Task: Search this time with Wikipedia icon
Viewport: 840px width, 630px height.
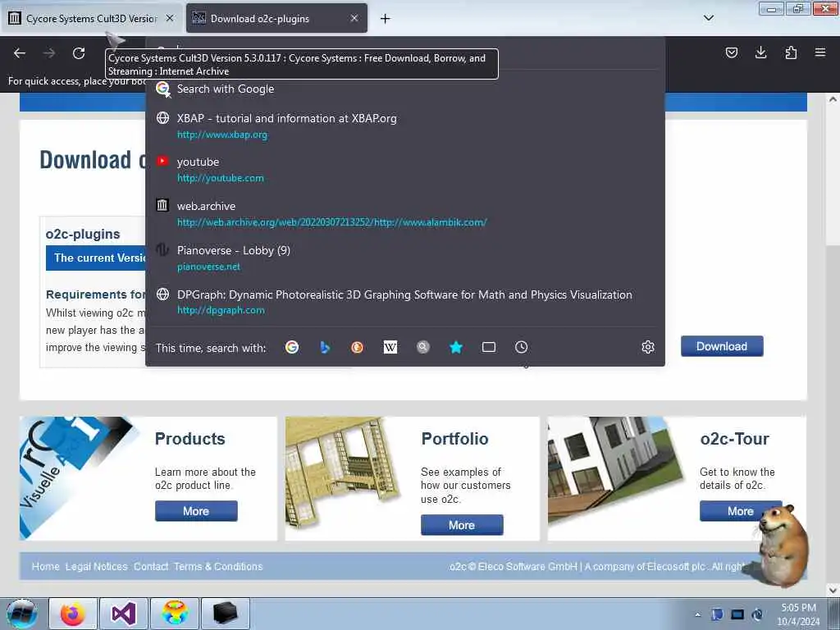Action: [390, 347]
